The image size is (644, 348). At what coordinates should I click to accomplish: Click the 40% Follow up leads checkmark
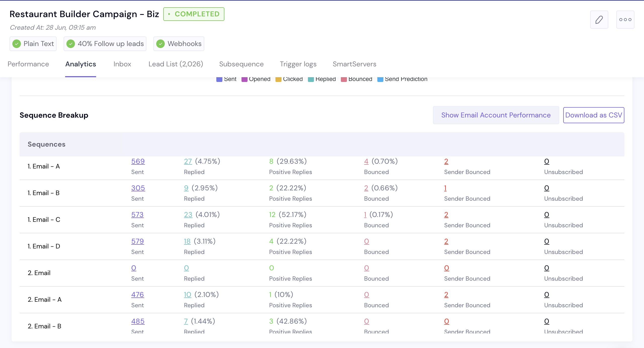[x=71, y=44]
